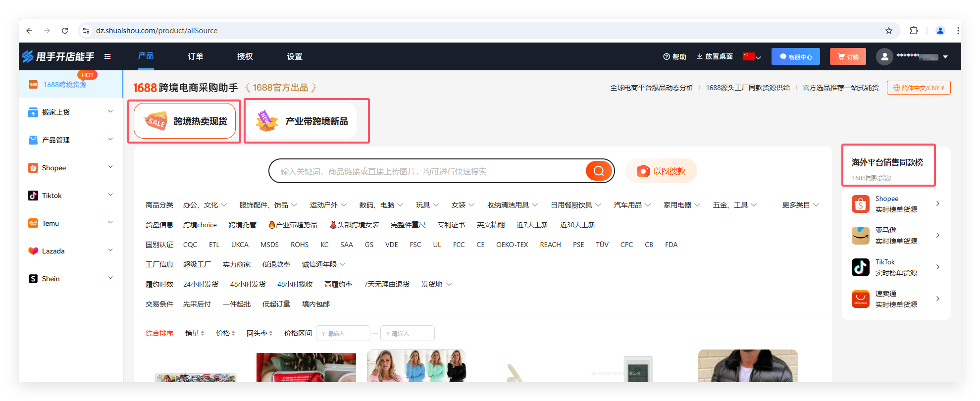
Task: Click the keyword search input field
Action: point(428,171)
